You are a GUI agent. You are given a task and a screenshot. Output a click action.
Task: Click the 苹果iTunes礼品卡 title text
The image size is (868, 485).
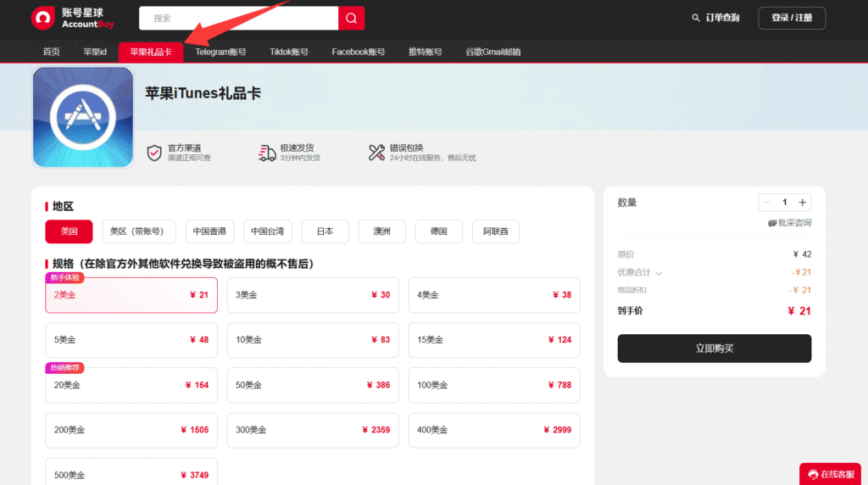coord(203,93)
